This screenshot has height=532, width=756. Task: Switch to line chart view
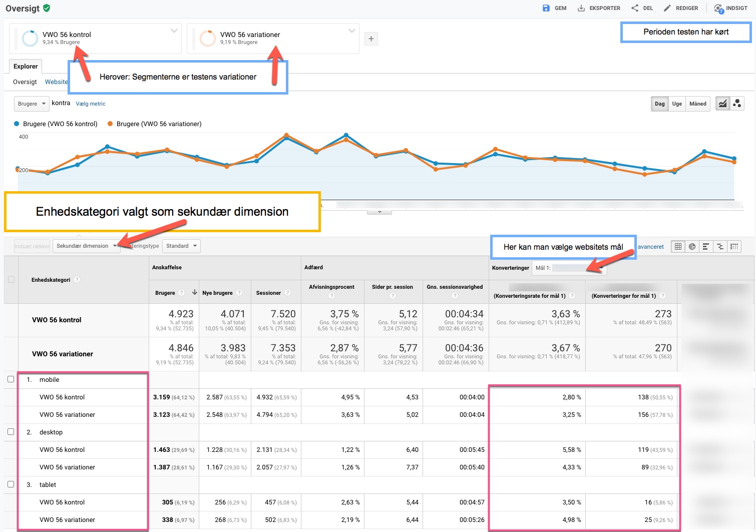click(722, 104)
